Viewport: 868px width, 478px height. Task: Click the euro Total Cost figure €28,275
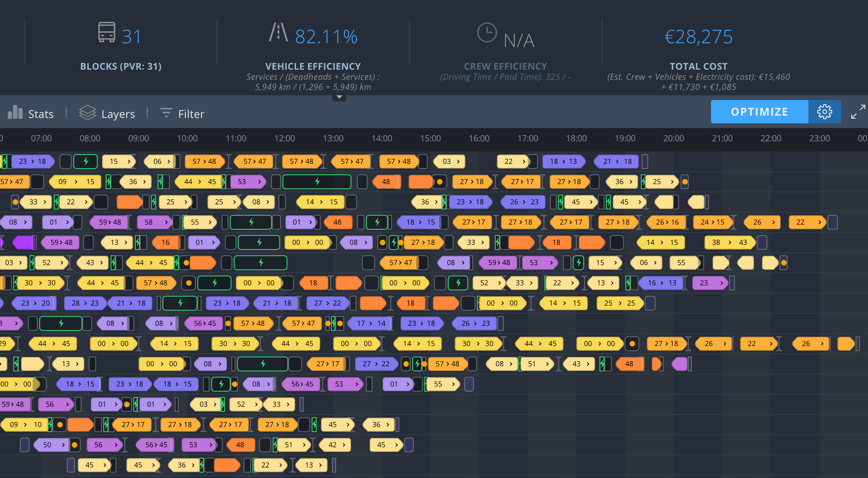point(698,37)
